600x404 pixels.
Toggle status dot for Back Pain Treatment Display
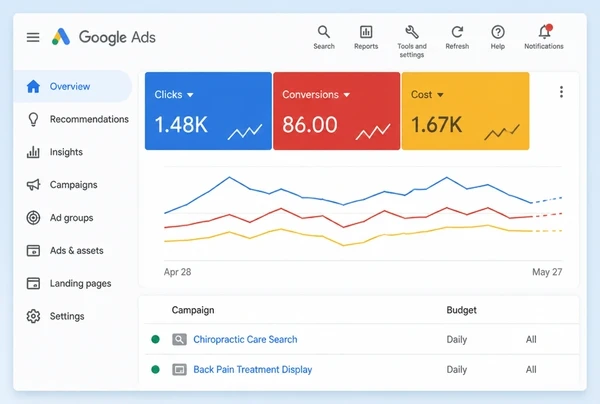click(x=155, y=369)
